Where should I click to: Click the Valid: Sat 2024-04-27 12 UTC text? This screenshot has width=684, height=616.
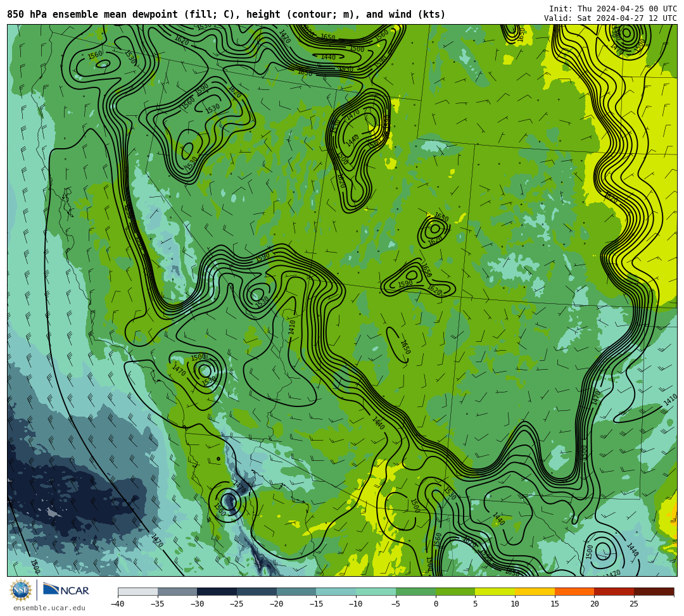(611, 18)
